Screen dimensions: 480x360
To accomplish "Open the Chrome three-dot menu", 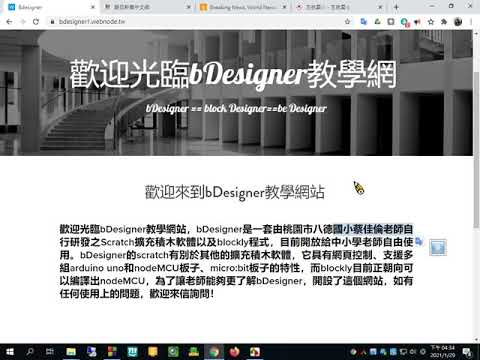I will pos(471,22).
